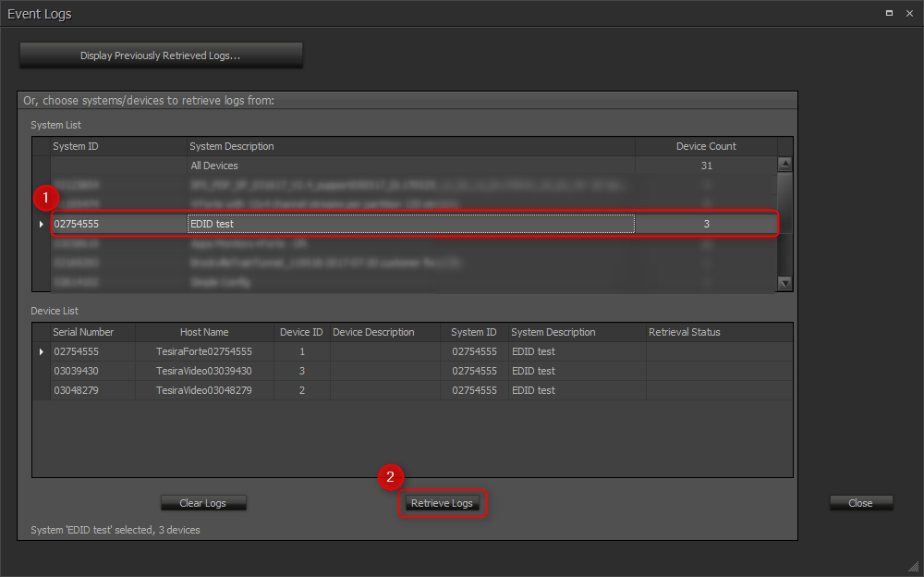The image size is (924, 577).
Task: Click host name TesiraVideo03048279
Action: point(204,390)
